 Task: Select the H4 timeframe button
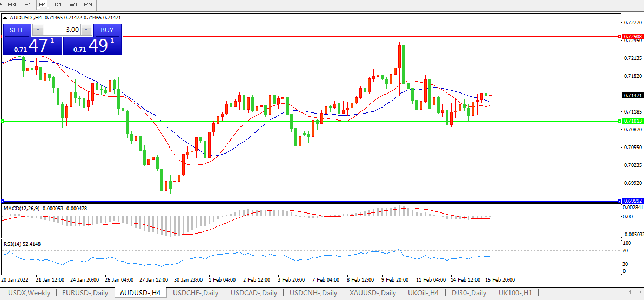[x=43, y=4]
